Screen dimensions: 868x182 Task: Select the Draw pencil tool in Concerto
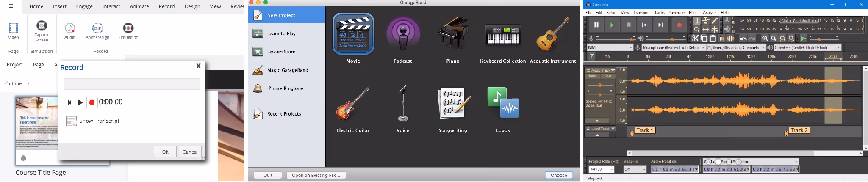coord(715,20)
